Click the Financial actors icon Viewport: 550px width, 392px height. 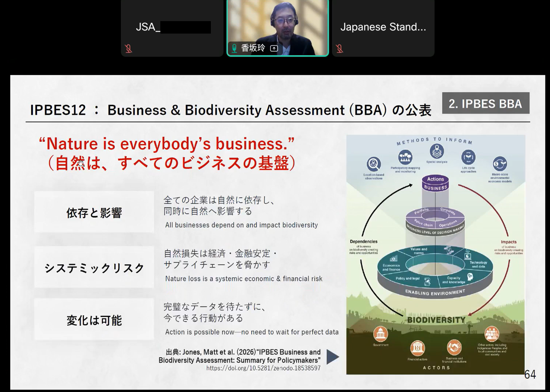tap(417, 348)
